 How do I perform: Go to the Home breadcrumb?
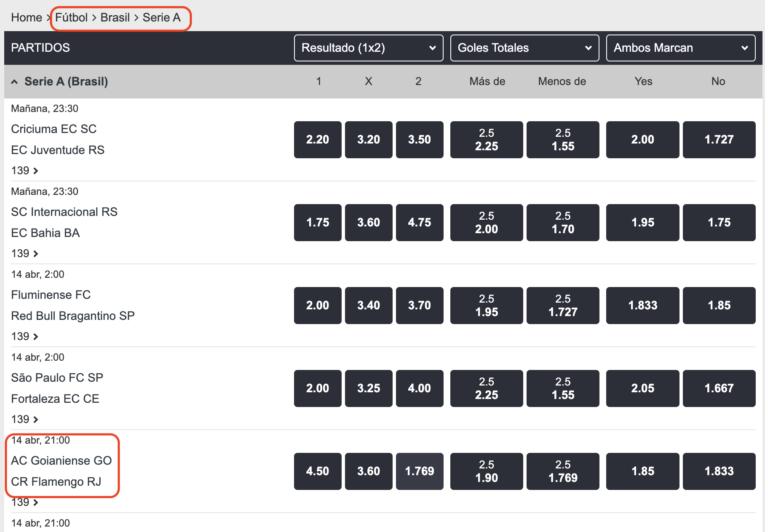pos(27,18)
